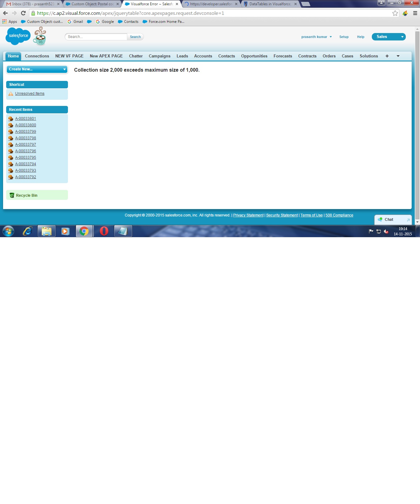Click the Google Drive extension icon

(x=405, y=13)
